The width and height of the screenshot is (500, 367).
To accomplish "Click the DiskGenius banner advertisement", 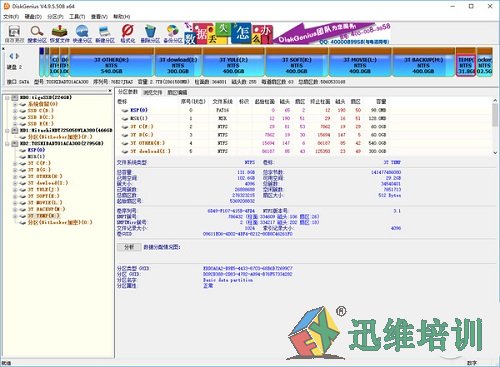I will point(287,33).
